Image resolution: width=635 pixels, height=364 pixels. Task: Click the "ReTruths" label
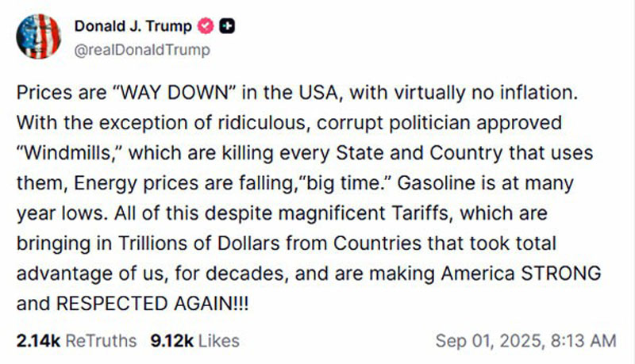[102, 340]
